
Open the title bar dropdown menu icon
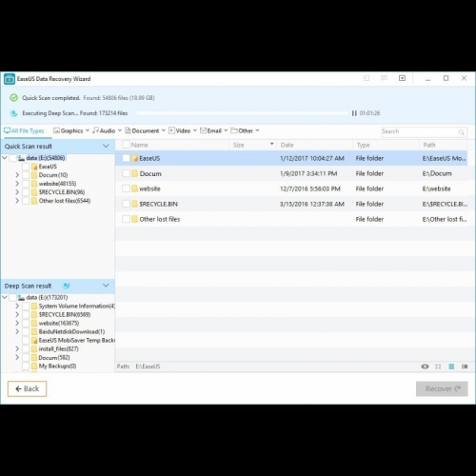(402, 78)
